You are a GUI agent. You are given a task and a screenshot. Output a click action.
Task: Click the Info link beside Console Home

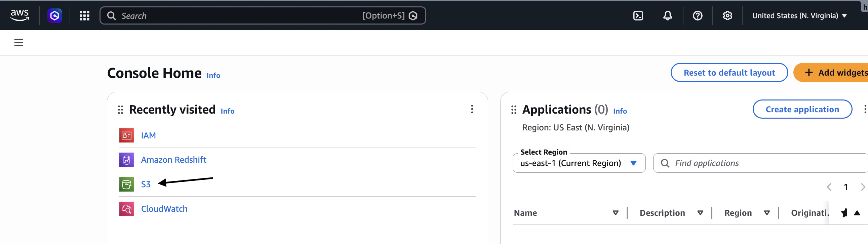tap(213, 76)
